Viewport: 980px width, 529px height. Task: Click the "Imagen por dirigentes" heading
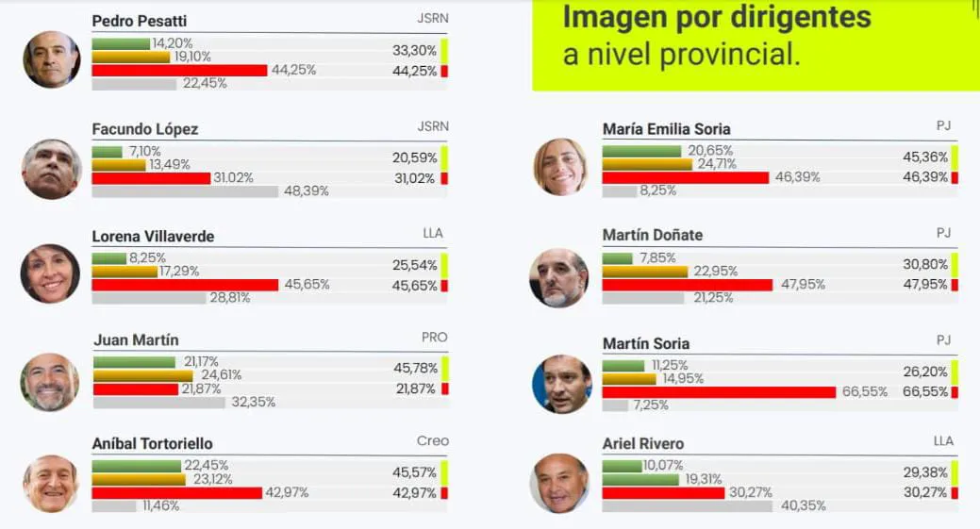(717, 18)
